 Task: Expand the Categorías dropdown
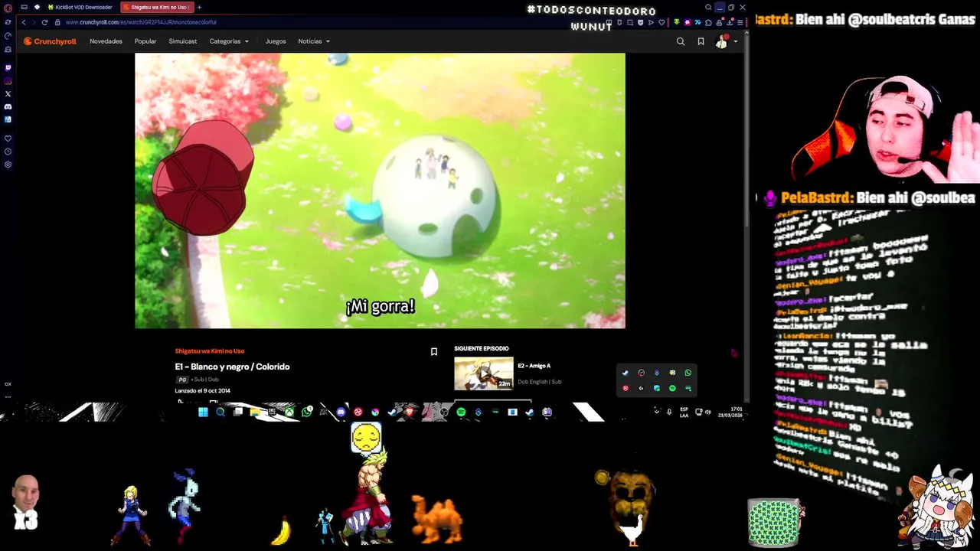[229, 41]
